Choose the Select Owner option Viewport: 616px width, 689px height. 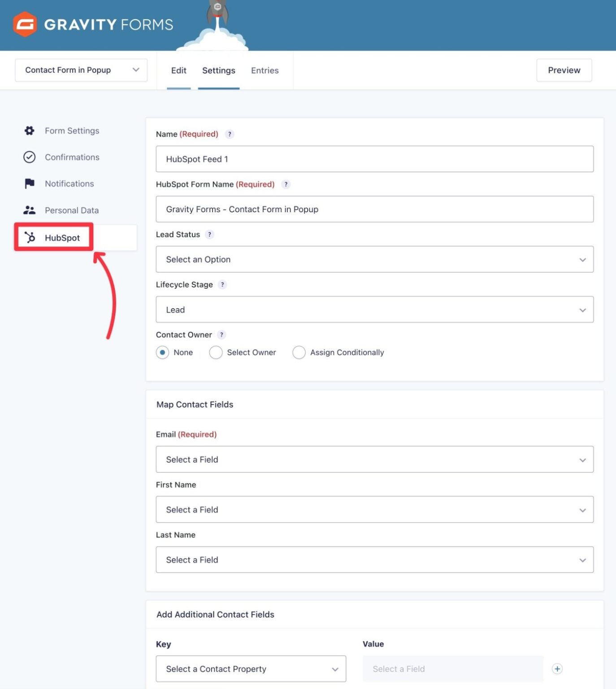[x=216, y=353]
